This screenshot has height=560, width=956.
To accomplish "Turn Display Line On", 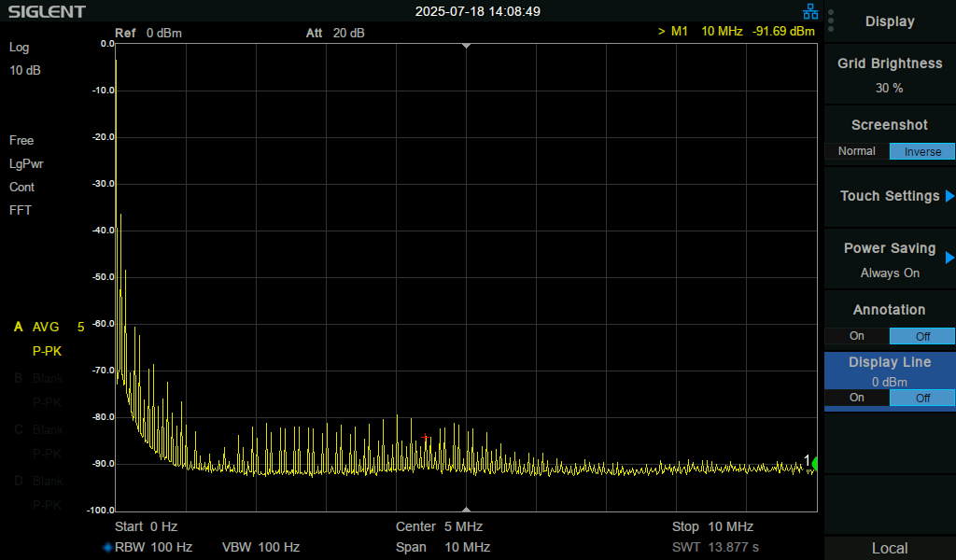I will click(857, 398).
